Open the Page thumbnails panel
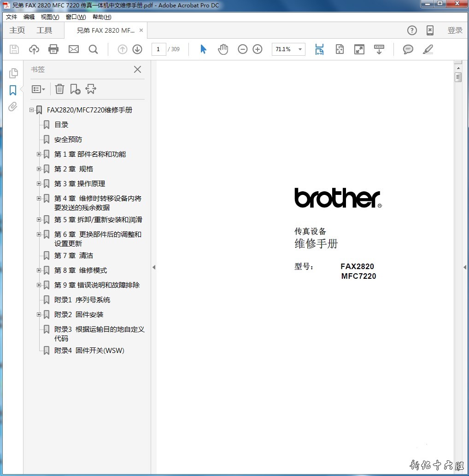The image size is (469, 476). tap(13, 73)
